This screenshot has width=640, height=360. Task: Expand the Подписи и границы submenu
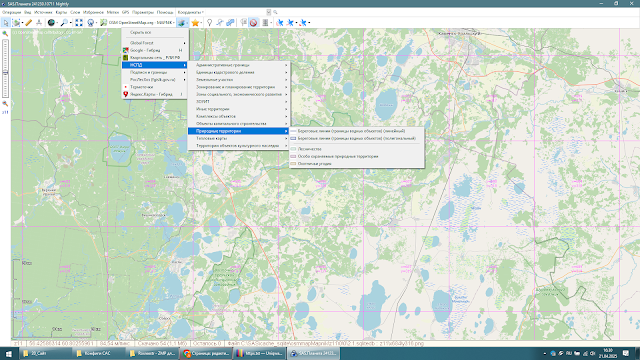[155, 72]
